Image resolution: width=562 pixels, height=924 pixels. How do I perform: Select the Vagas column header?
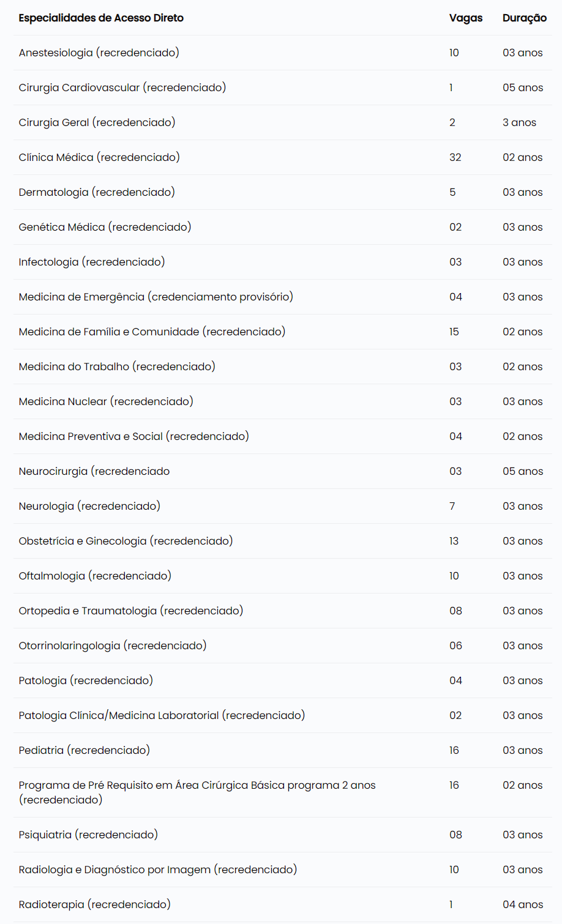point(466,18)
